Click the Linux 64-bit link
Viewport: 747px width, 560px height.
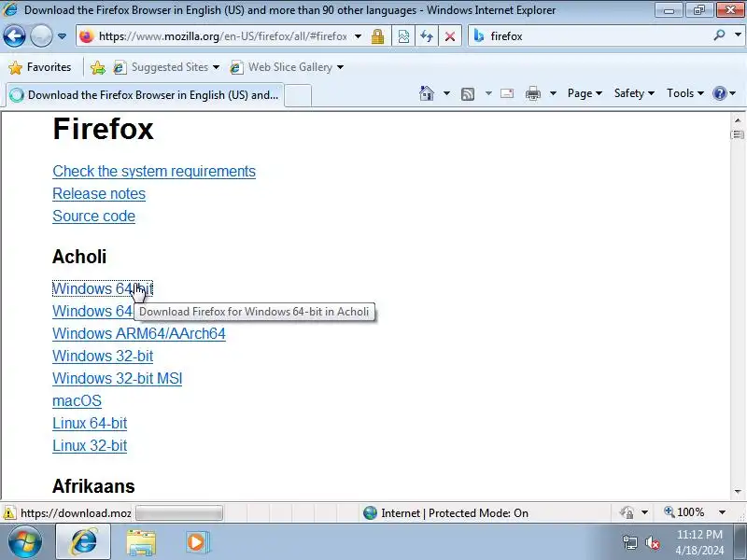click(90, 423)
